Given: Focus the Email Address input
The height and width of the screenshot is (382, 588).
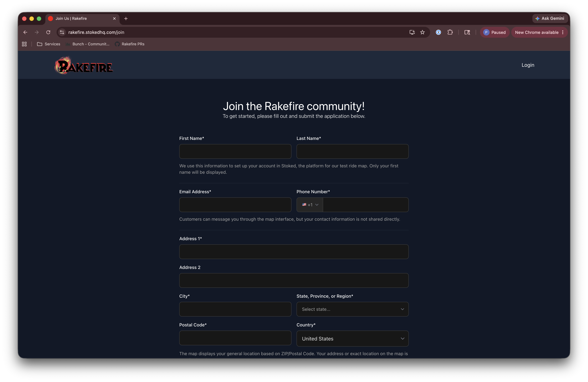Looking at the screenshot, I should [235, 205].
